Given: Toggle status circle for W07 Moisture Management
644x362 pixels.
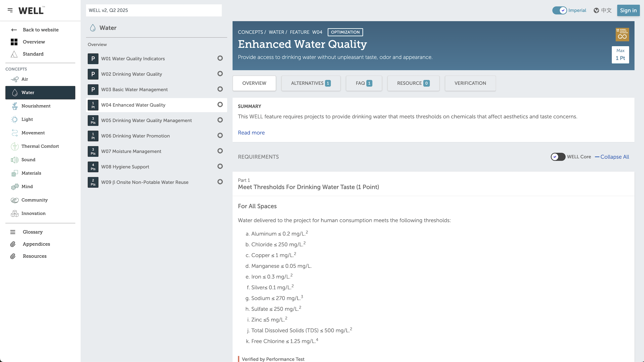Looking at the screenshot, I should pyautogui.click(x=220, y=151).
